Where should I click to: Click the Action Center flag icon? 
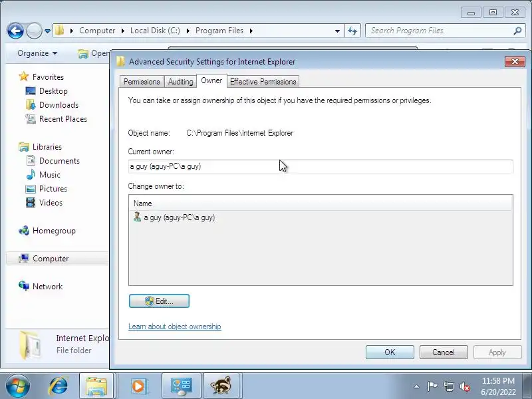click(x=432, y=386)
